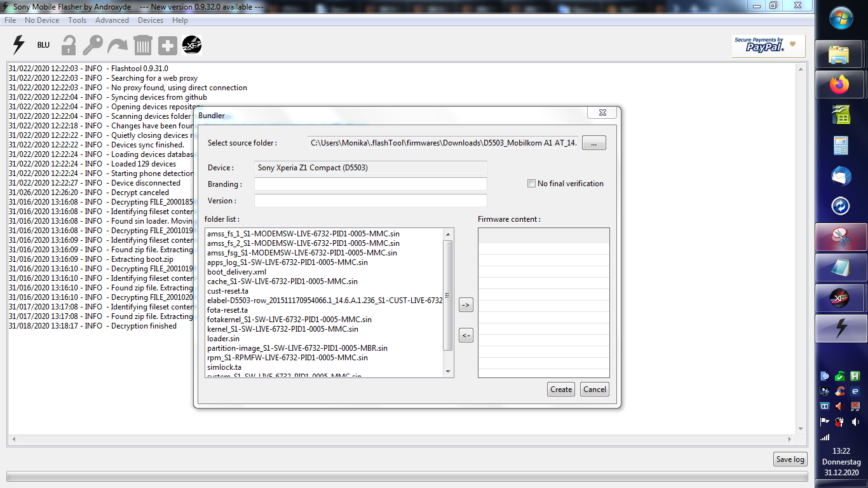Click the blue sync arrows taskbar icon
Screen dimensions: 868x488
tap(841, 207)
